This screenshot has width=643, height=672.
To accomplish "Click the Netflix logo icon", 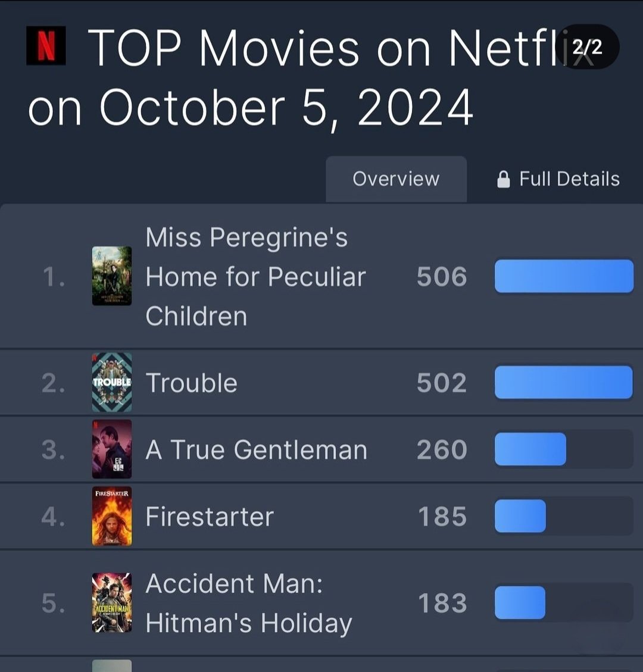I will (46, 46).
